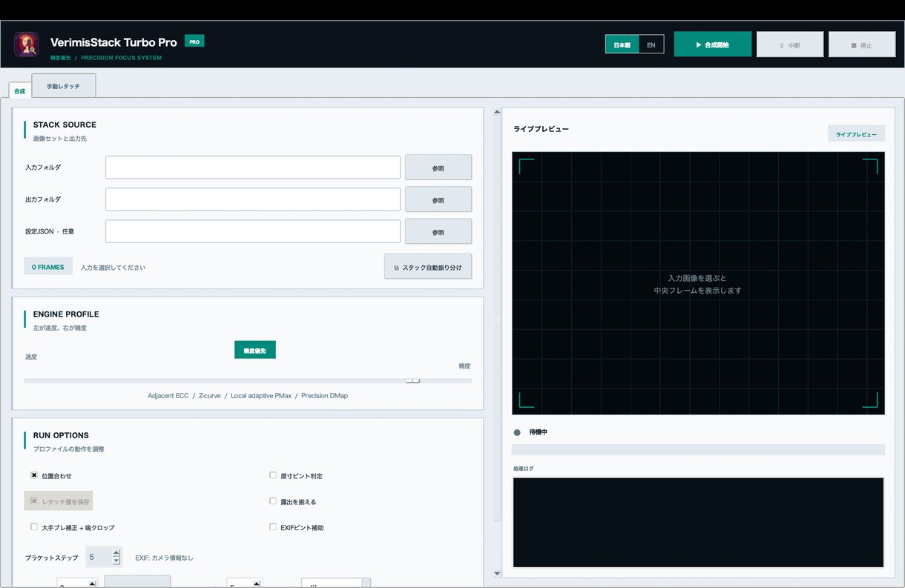Browse for 出力フォルダ with its 参照 button
905x588 pixels.
(438, 199)
